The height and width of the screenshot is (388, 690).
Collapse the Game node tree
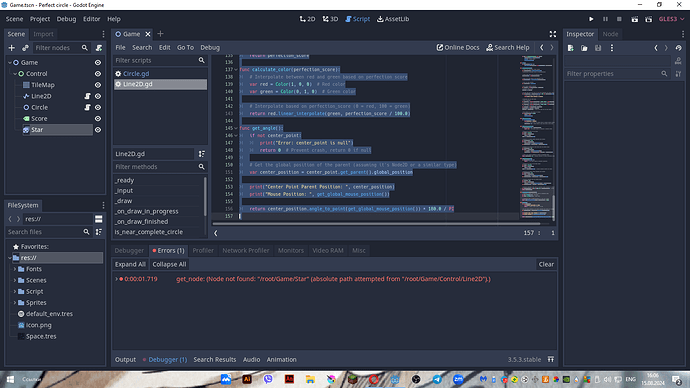[x=10, y=62]
